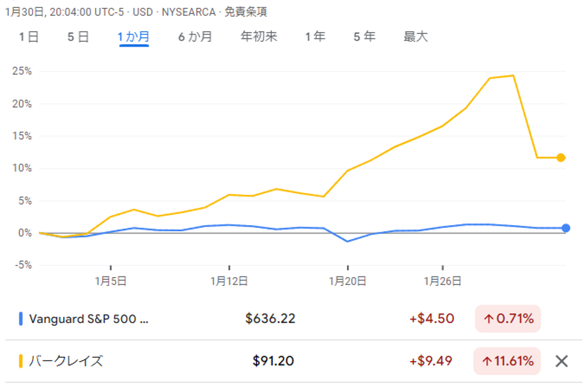Click the yellow endpoint dot on chart
This screenshot has width=588, height=387.
pyautogui.click(x=561, y=158)
